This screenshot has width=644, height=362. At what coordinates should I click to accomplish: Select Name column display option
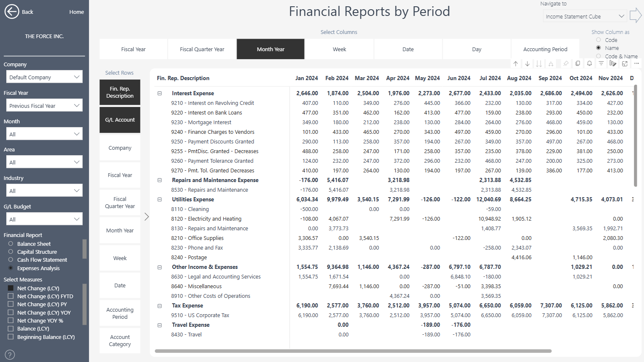coord(599,48)
